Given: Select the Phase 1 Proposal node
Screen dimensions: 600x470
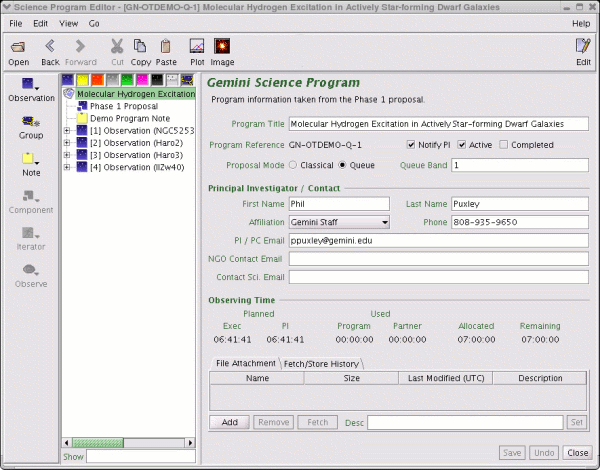Looking at the screenshot, I should click(x=124, y=106).
